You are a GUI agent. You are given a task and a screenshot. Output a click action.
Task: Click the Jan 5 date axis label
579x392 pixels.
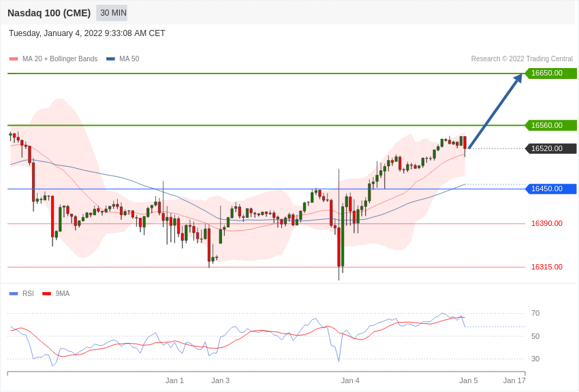tap(469, 380)
